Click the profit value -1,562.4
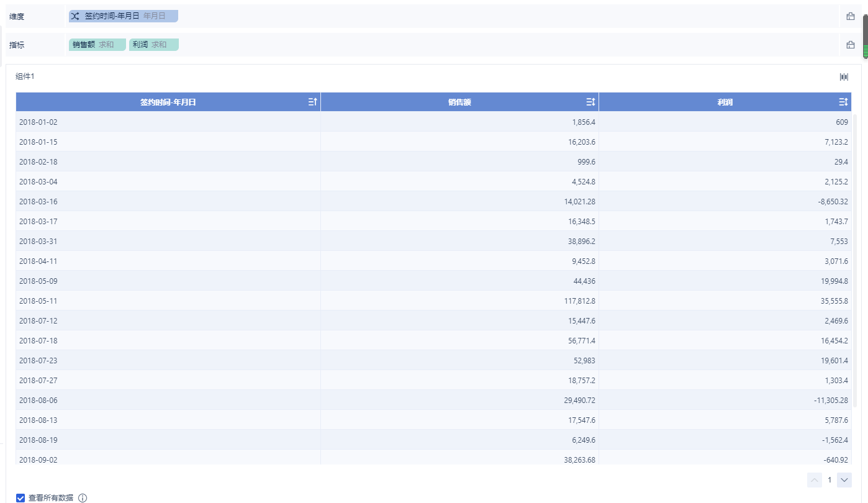 coord(835,440)
